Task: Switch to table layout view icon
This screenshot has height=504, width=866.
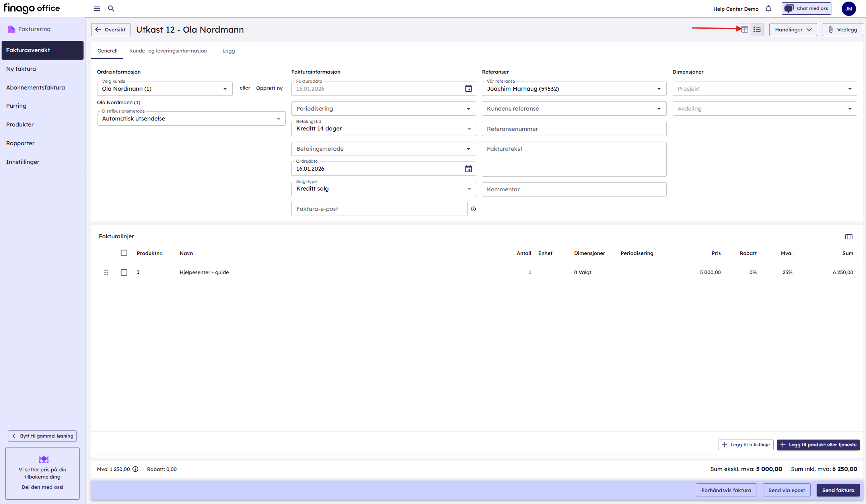Action: pos(745,29)
